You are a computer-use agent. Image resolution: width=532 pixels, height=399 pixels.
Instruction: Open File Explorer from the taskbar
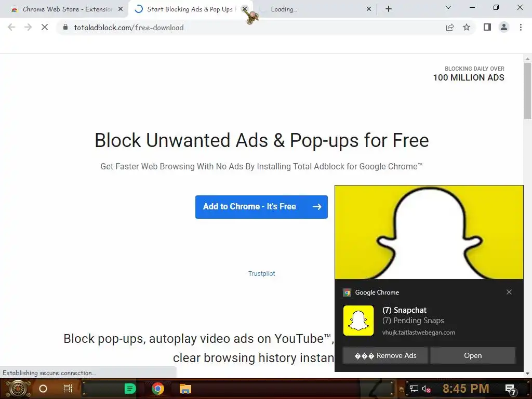coord(185,389)
